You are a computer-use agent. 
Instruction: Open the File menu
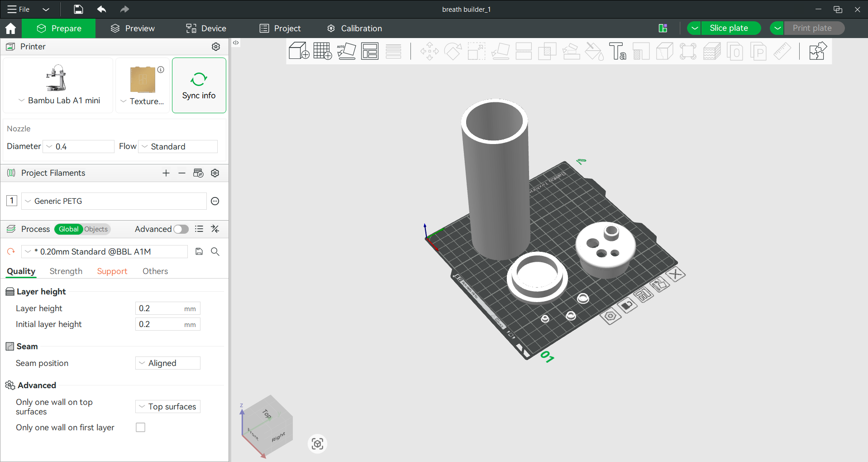click(19, 9)
